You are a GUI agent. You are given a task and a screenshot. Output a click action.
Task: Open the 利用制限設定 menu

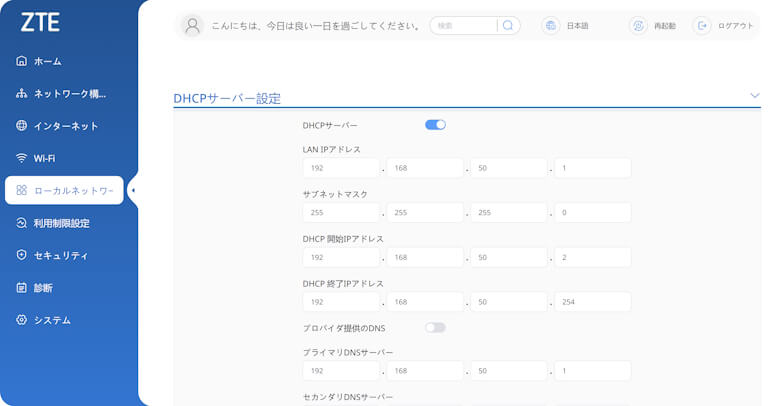(x=61, y=223)
